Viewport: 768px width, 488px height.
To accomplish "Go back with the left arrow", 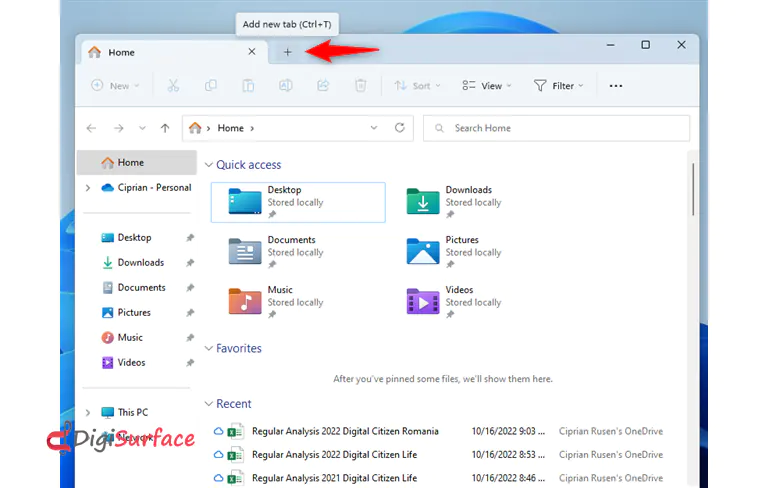I will [x=92, y=128].
